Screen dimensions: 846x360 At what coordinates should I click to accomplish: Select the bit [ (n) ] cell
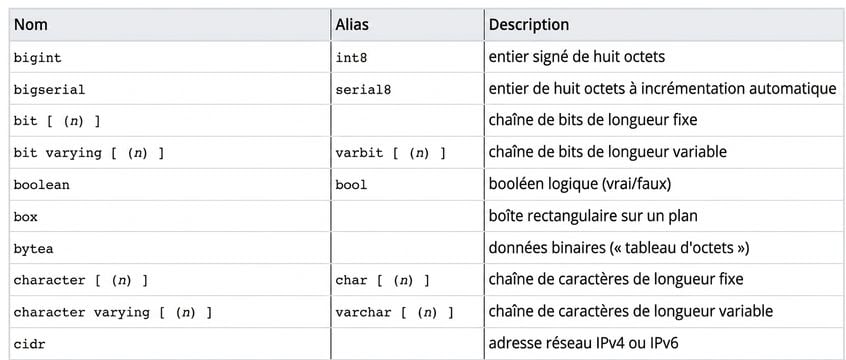tap(169, 121)
